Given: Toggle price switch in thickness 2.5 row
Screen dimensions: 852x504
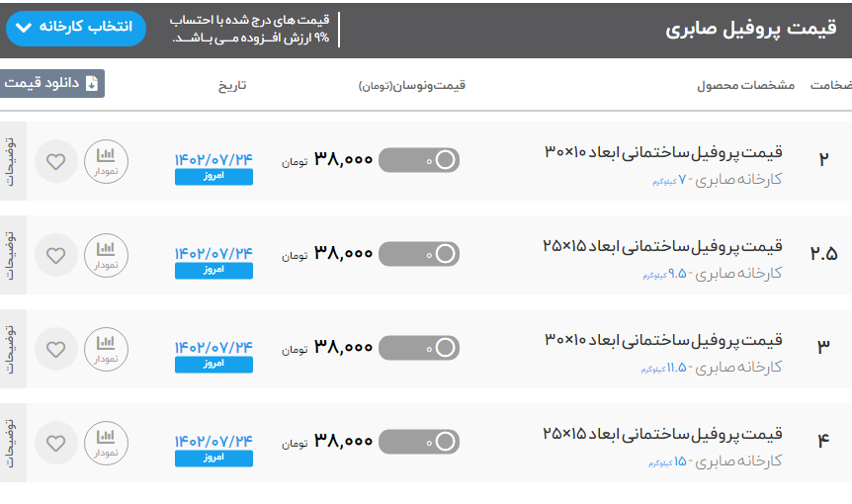Looking at the screenshot, I should point(419,254).
